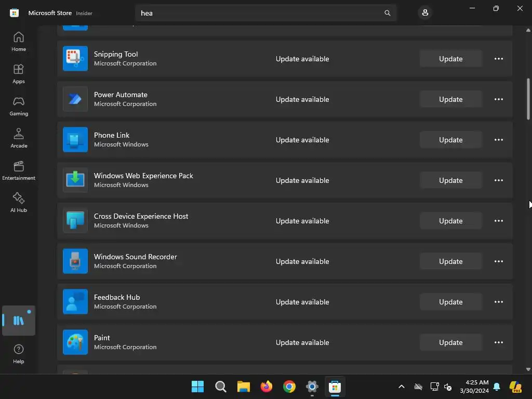Click the muted volume tray icon
The width and height of the screenshot is (532, 399).
click(x=448, y=387)
